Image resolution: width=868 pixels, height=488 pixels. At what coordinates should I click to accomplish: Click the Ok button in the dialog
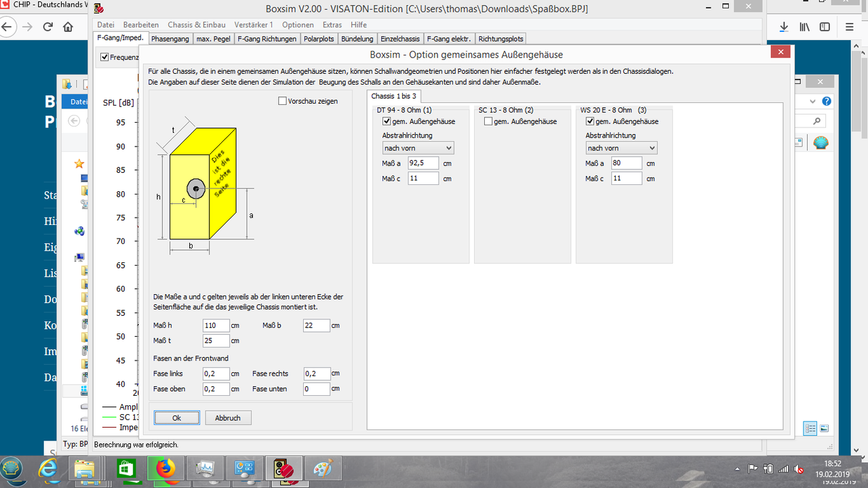pyautogui.click(x=177, y=418)
